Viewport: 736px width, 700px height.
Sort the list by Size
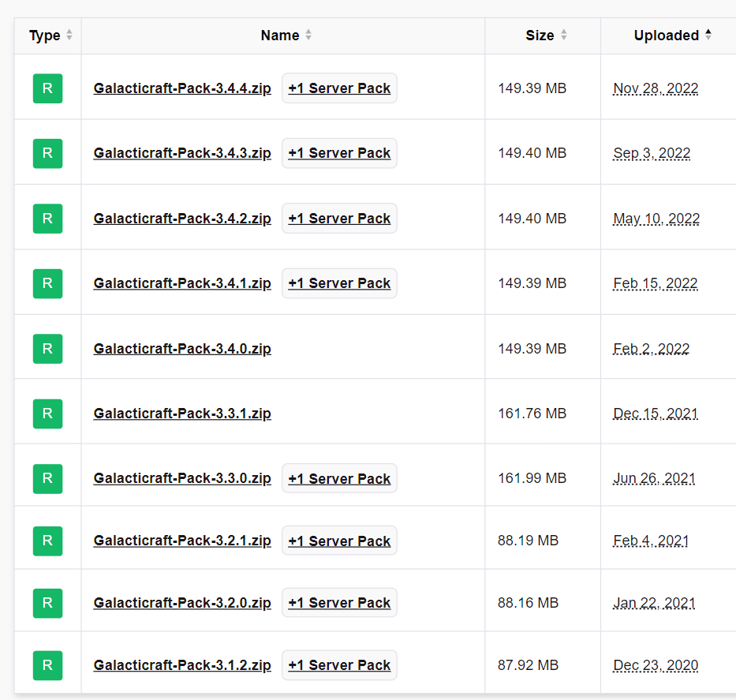[547, 36]
